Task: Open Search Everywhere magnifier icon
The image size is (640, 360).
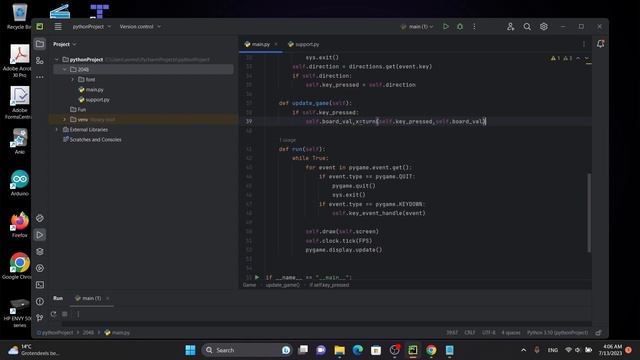Action: [x=527, y=27]
